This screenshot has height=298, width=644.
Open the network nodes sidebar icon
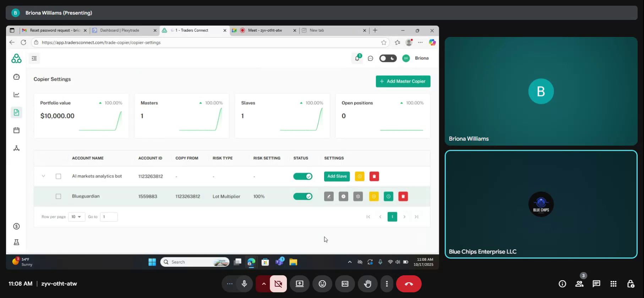[x=16, y=148]
